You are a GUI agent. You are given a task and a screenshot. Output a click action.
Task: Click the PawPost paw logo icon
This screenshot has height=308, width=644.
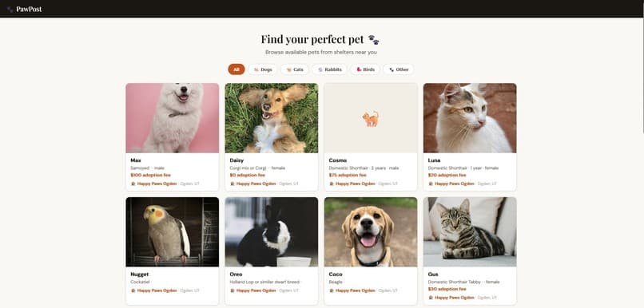pos(10,10)
